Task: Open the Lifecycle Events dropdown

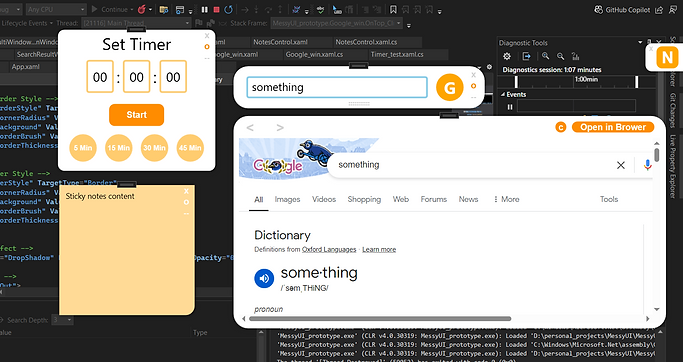Action: pos(27,23)
